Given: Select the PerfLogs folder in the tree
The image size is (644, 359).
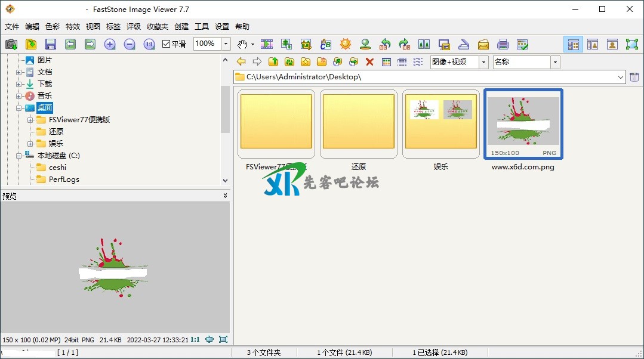Looking at the screenshot, I should point(64,179).
